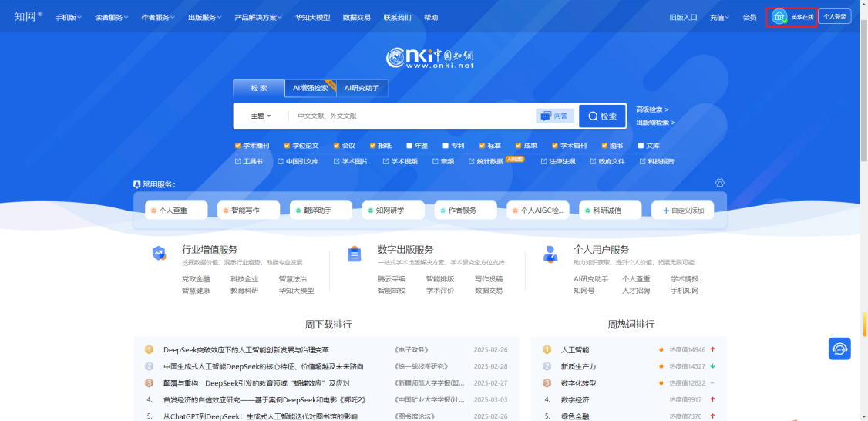The height and width of the screenshot is (421, 868).
Task: Open the 个人查重 service tile
Action: [x=176, y=210]
